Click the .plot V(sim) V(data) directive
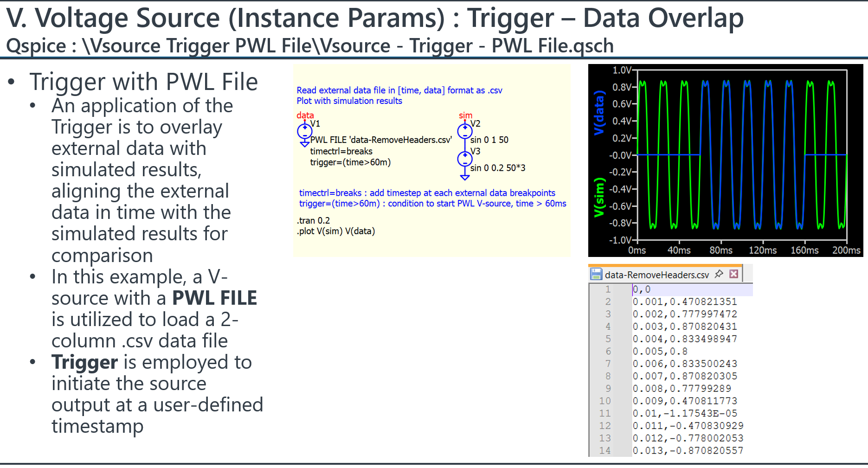The height and width of the screenshot is (468, 868). tap(336, 231)
